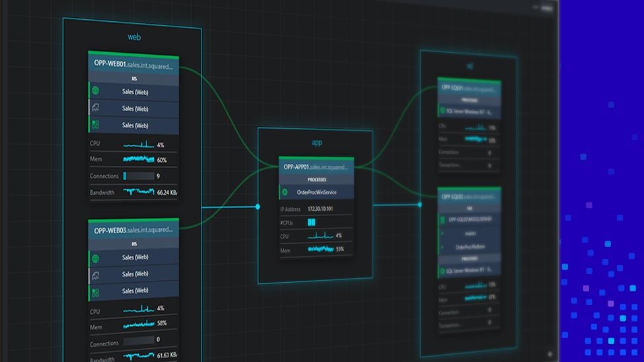Select the 'web' group label
The width and height of the screenshot is (644, 362).
tap(134, 37)
